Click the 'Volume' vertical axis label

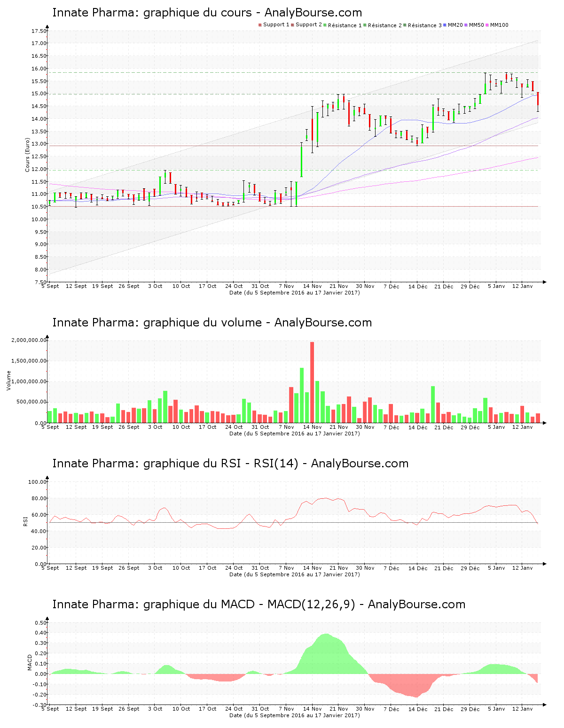click(8, 380)
